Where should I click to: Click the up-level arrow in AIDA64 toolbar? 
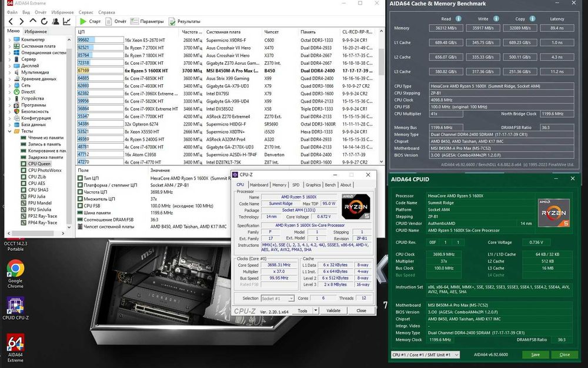pyautogui.click(x=33, y=21)
